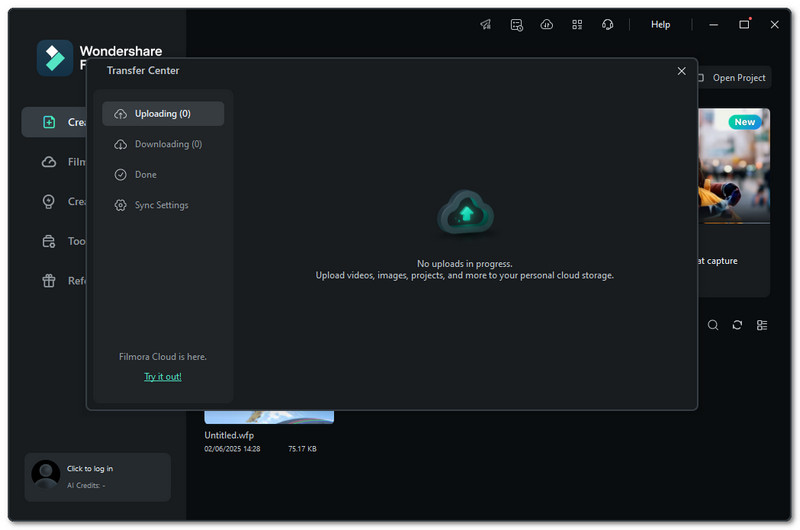Open the gift Referral sidebar icon
Screen dimensions: 800x530
pos(48,281)
